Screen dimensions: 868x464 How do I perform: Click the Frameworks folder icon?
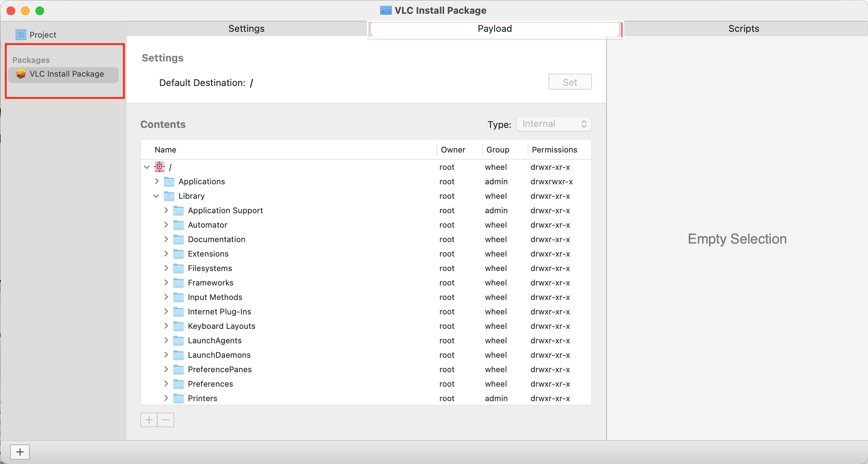(x=179, y=283)
